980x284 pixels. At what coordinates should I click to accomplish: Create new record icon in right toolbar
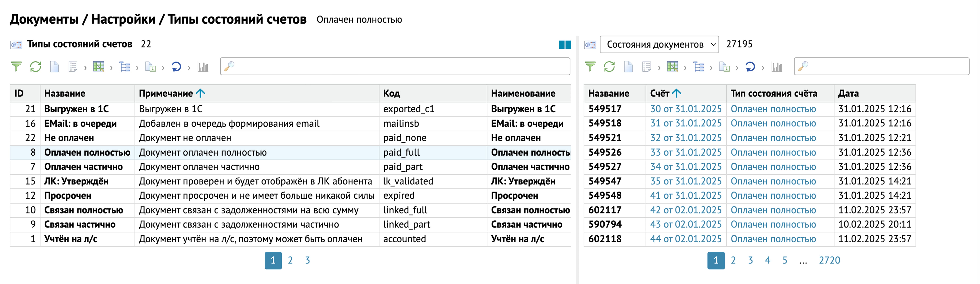coord(628,67)
